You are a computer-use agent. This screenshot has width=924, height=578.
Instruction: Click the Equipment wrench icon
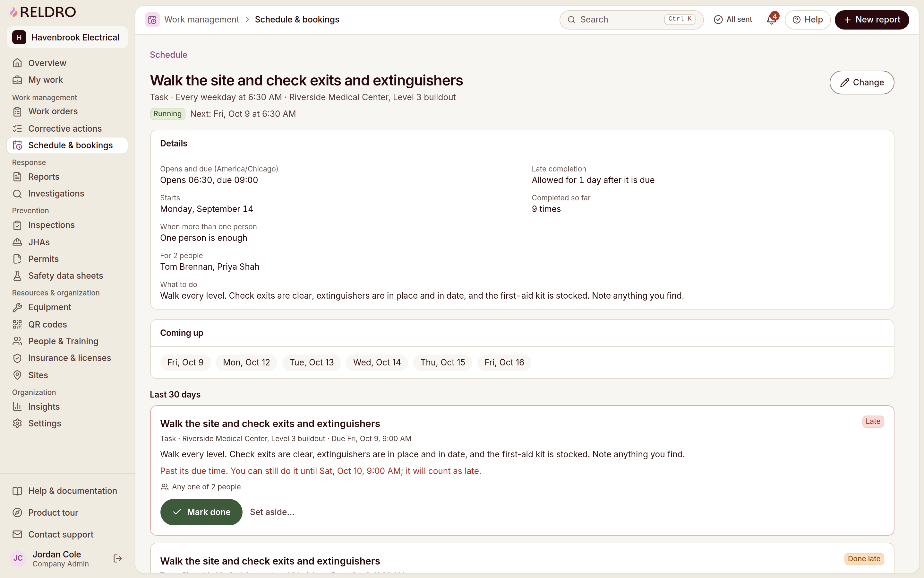[x=17, y=307]
